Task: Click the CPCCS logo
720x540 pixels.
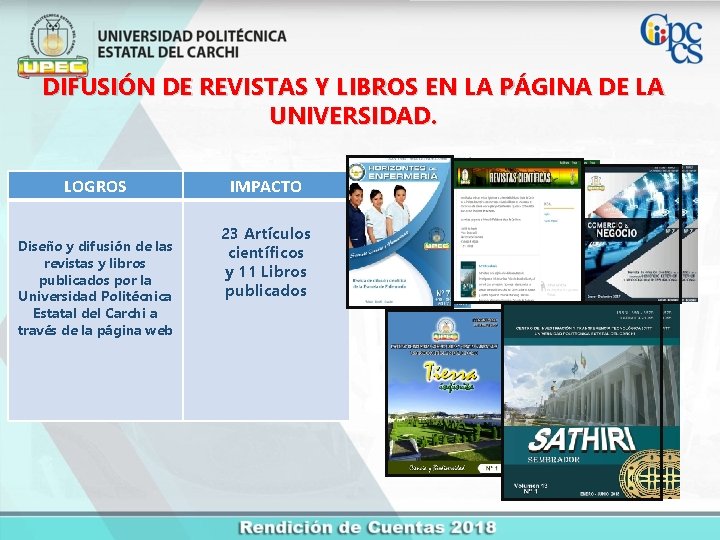Action: tap(671, 38)
